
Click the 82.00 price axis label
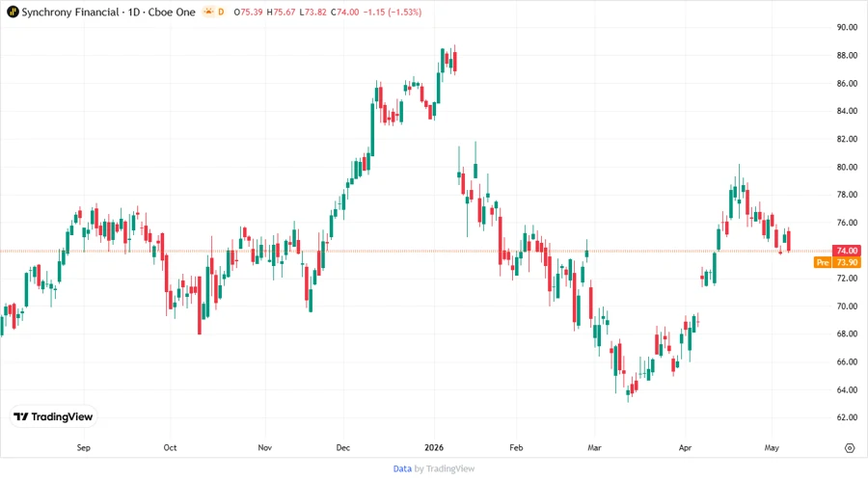(x=847, y=139)
